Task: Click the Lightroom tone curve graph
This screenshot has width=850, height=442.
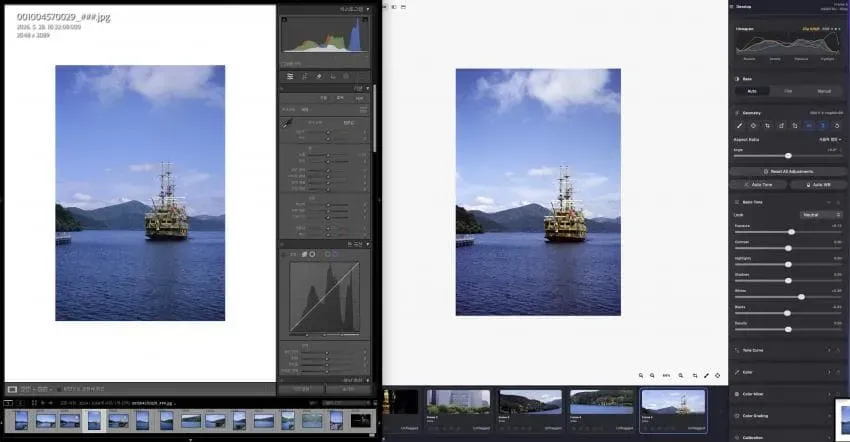Action: 324,297
